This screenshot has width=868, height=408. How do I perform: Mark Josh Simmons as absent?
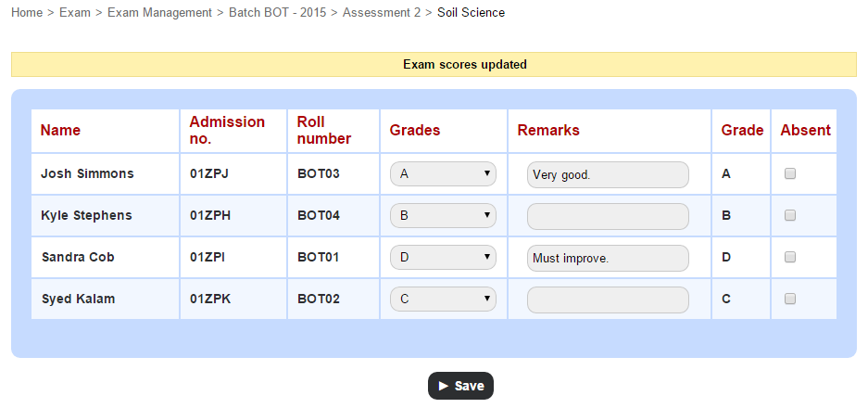click(790, 173)
